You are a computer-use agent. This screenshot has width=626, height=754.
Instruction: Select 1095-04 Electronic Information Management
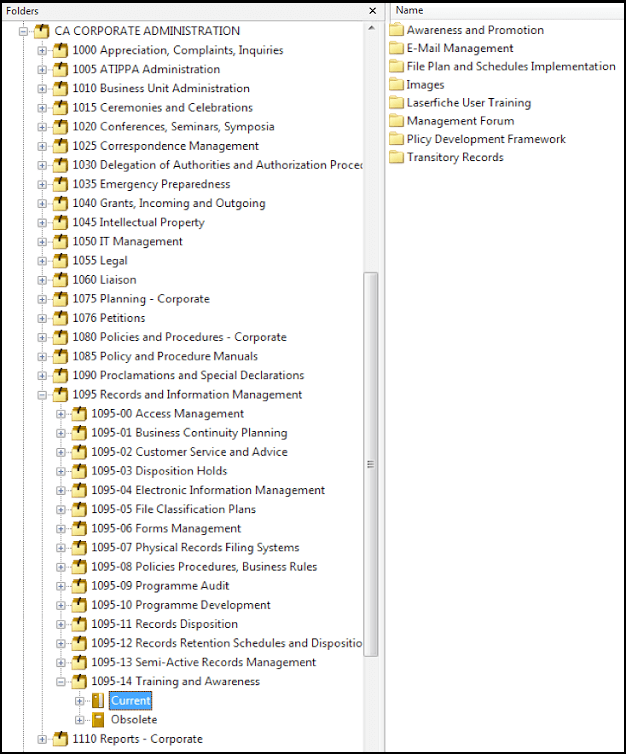click(x=208, y=490)
